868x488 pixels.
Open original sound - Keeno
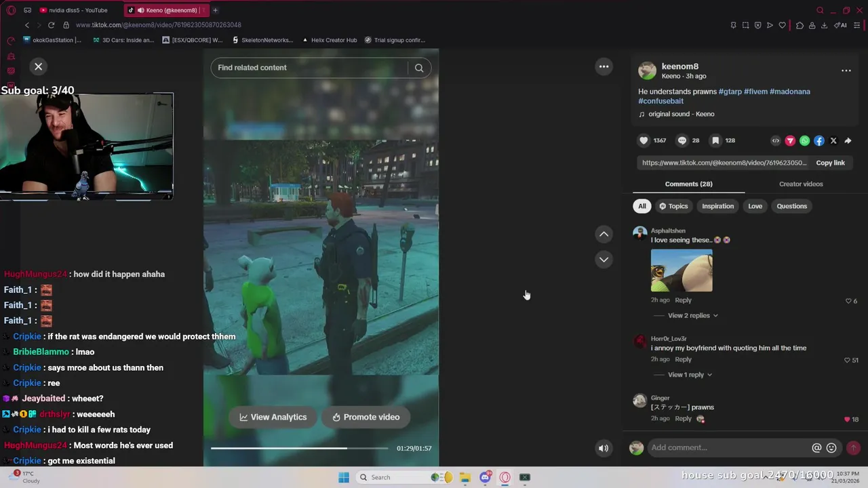[x=681, y=114]
